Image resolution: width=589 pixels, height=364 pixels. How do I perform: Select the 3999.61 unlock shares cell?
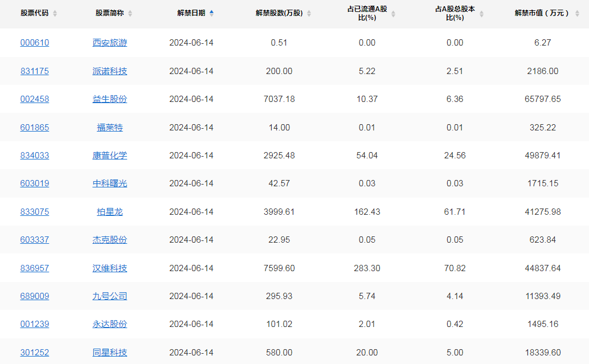coord(279,212)
